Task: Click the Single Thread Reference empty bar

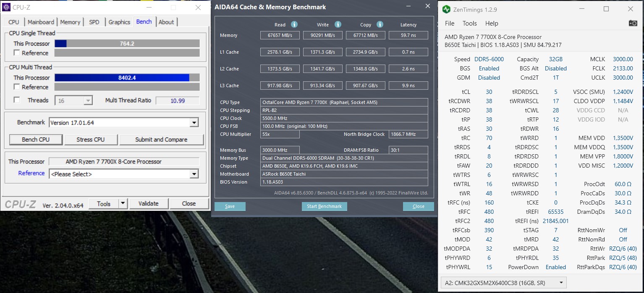Action: 127,53
